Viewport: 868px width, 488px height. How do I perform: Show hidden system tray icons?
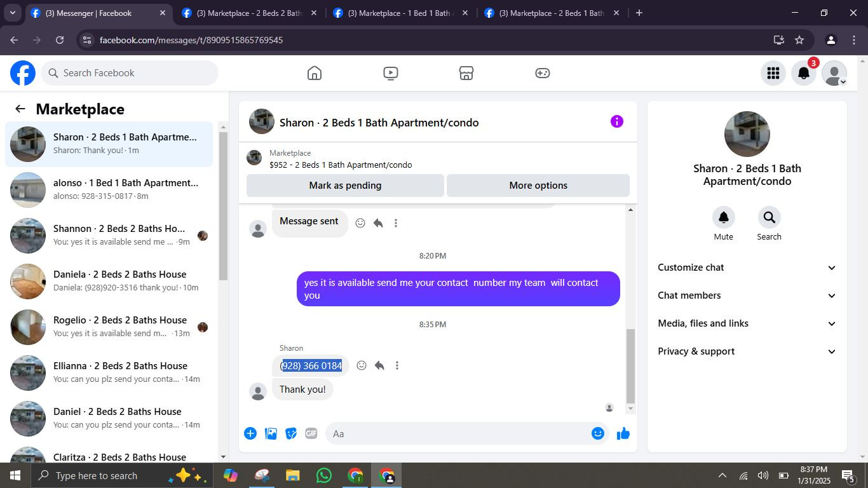click(722, 475)
